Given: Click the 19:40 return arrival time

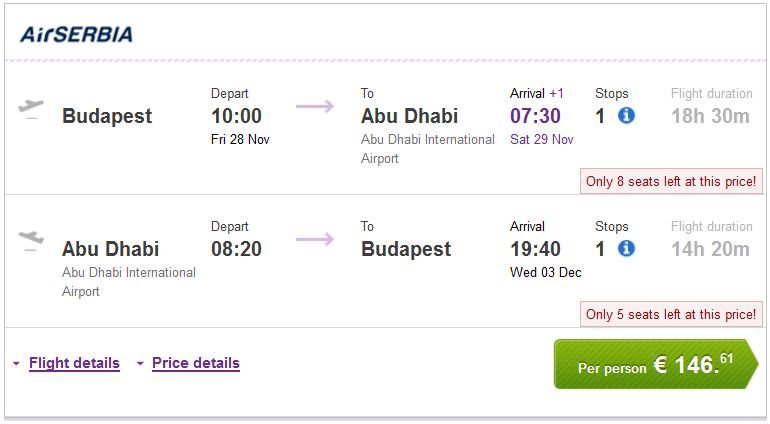Looking at the screenshot, I should point(535,249).
